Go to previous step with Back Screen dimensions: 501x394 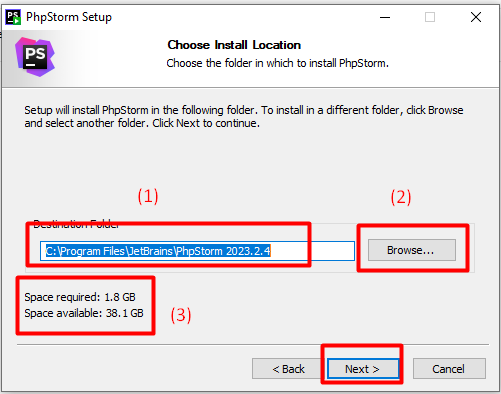point(288,369)
